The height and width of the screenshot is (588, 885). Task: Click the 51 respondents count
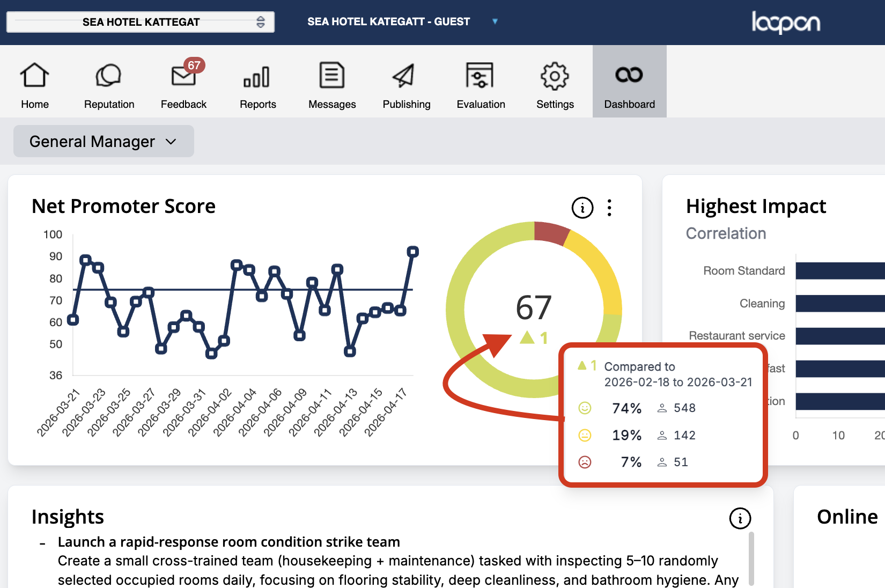[x=681, y=462]
